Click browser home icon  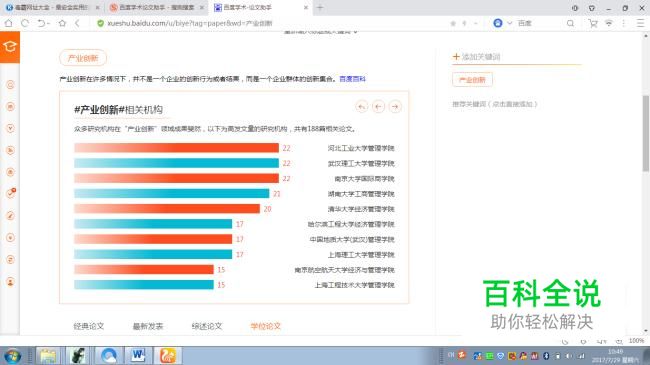tap(8, 23)
